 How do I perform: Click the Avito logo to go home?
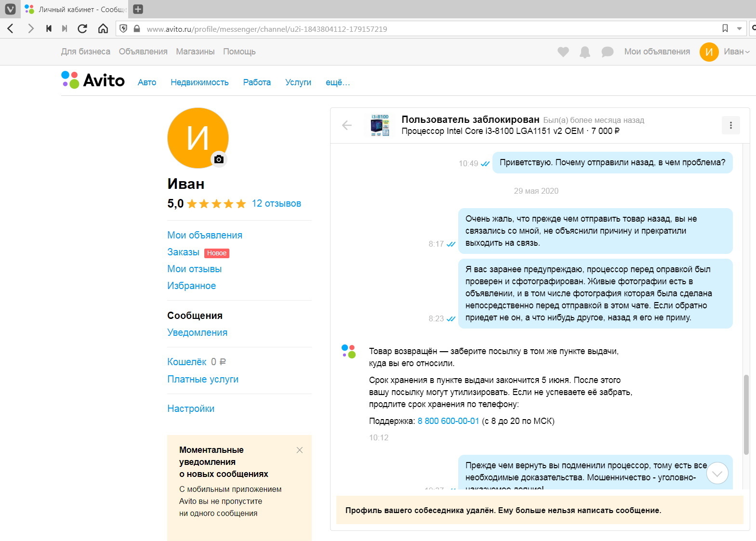click(x=93, y=80)
